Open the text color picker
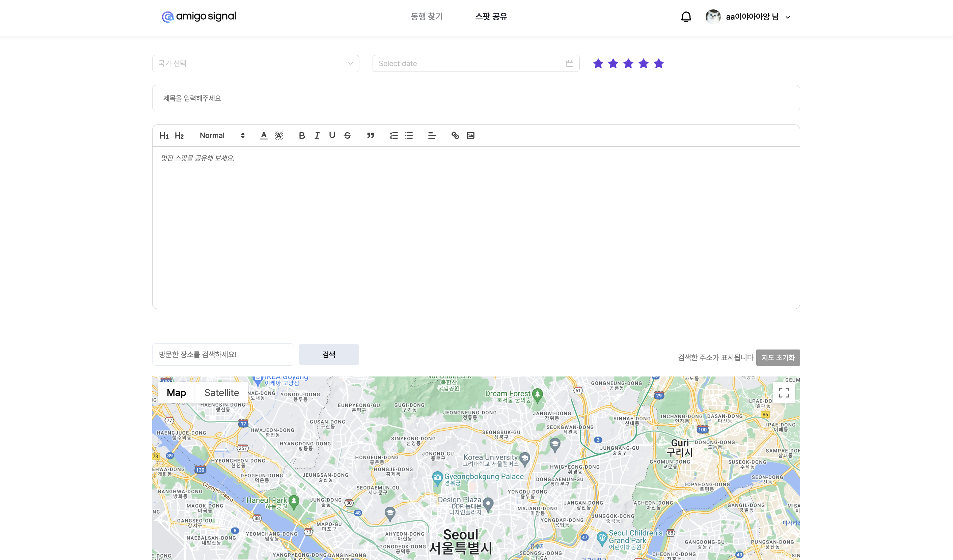The image size is (953, 560). click(264, 135)
